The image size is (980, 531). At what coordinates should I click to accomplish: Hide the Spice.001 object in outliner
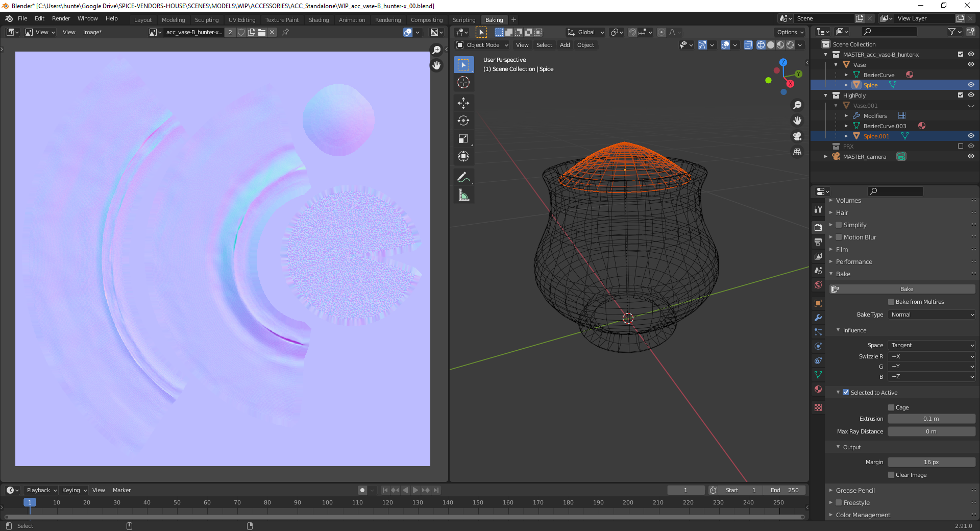971,136
